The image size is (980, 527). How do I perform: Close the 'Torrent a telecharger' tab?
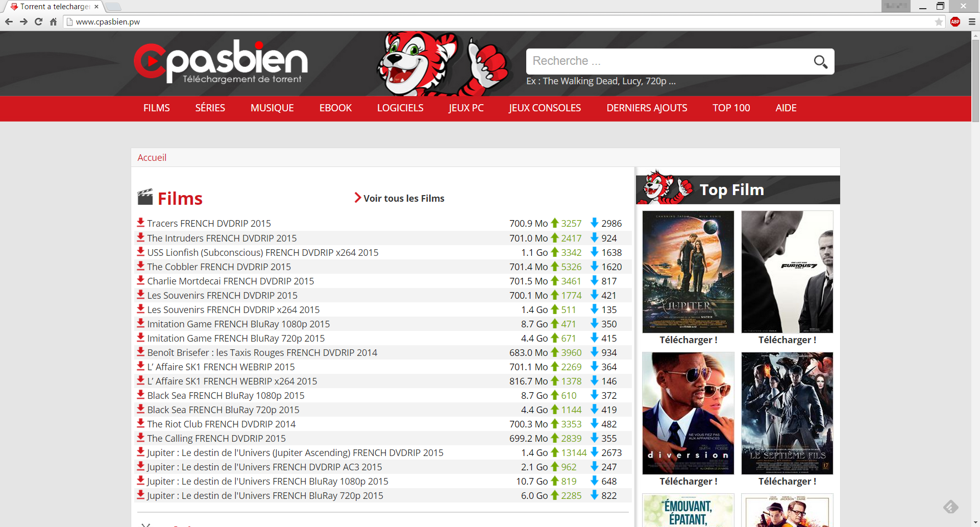(96, 7)
